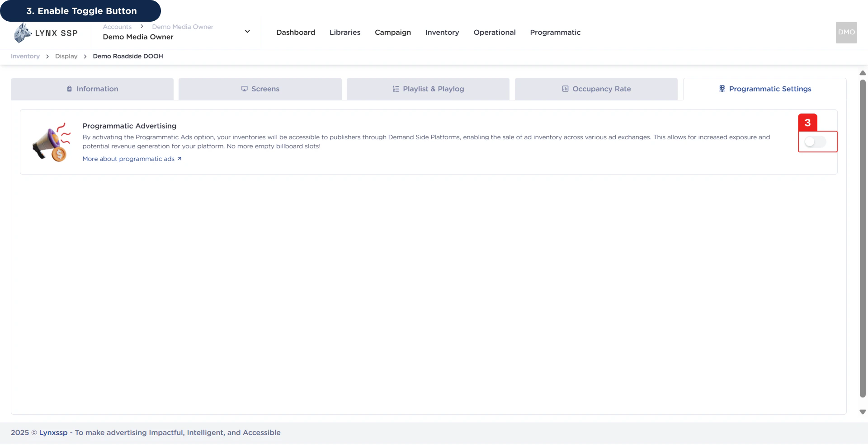This screenshot has width=868, height=445.
Task: Click the megaphone programmatic advertising illustration
Action: 52,142
